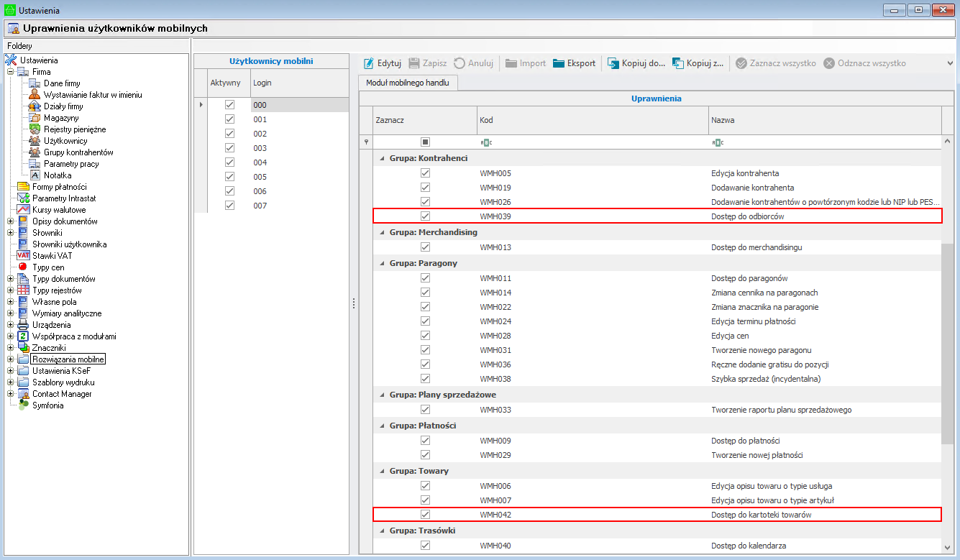
Task: Toggle WMH013 merchandising checkbox
Action: [425, 247]
